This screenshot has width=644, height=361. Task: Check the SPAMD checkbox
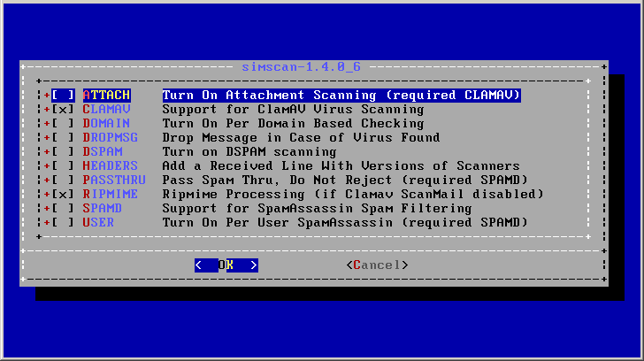coord(63,209)
